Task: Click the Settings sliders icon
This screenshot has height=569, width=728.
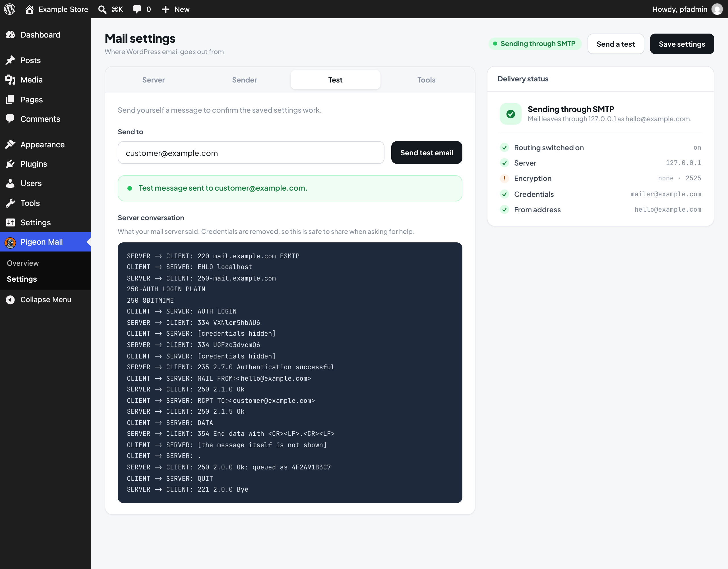Action: 10,222
